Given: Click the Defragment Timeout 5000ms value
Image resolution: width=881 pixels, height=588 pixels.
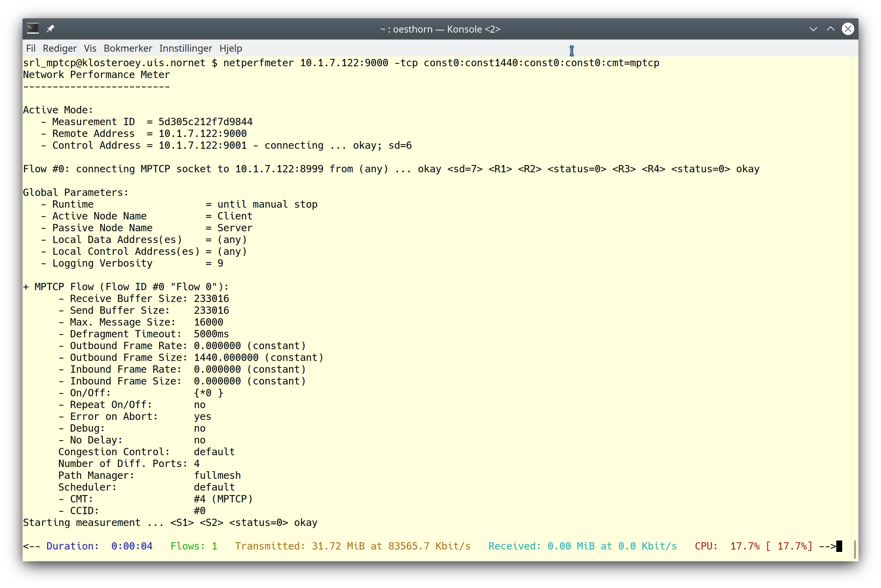Looking at the screenshot, I should click(211, 334).
